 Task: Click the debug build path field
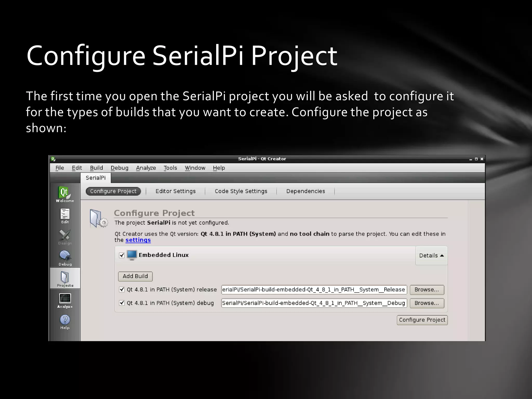point(314,303)
